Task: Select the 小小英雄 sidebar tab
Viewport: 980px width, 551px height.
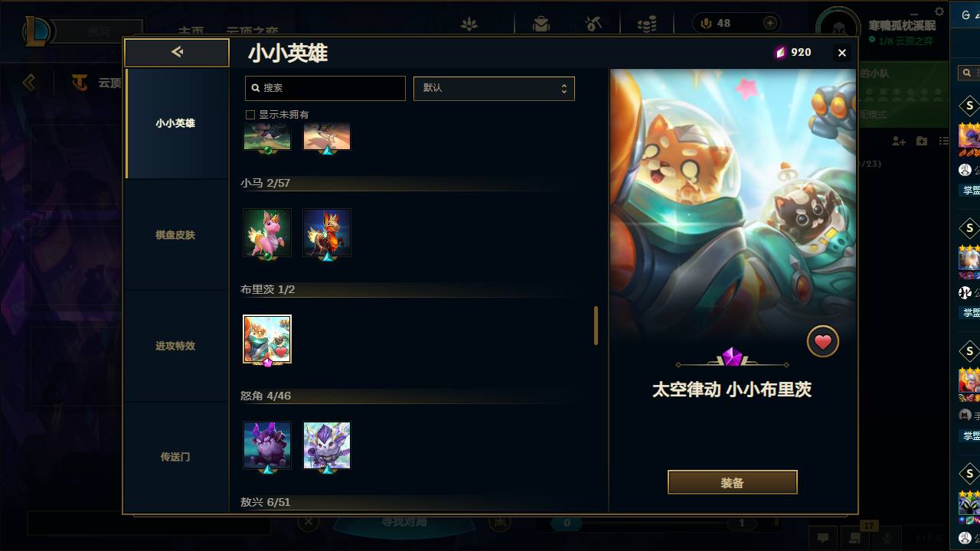Action: (176, 123)
